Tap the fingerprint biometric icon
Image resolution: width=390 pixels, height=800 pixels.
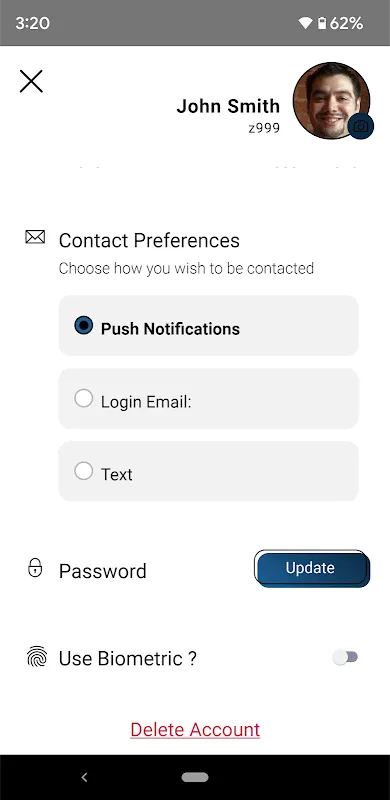point(36,657)
